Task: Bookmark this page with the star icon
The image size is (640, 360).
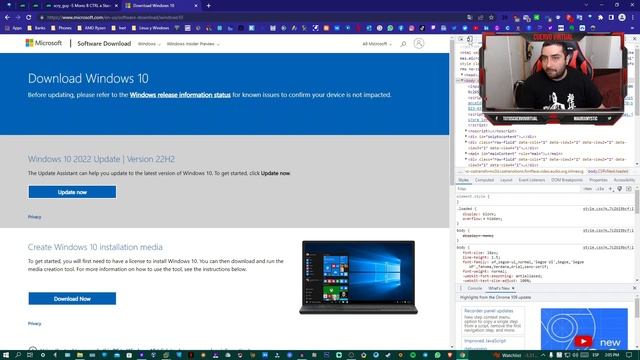Action: (491, 17)
